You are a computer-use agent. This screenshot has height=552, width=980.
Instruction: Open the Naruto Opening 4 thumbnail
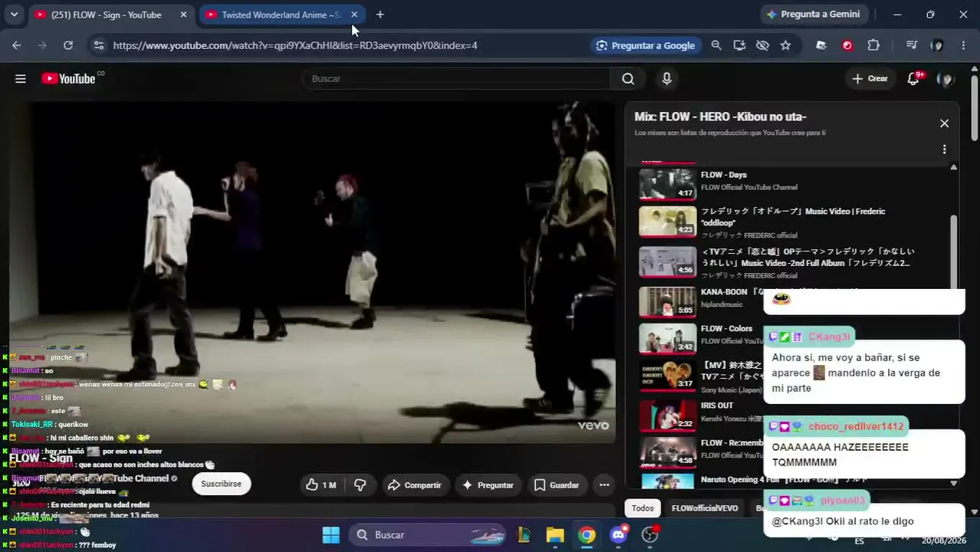667,481
